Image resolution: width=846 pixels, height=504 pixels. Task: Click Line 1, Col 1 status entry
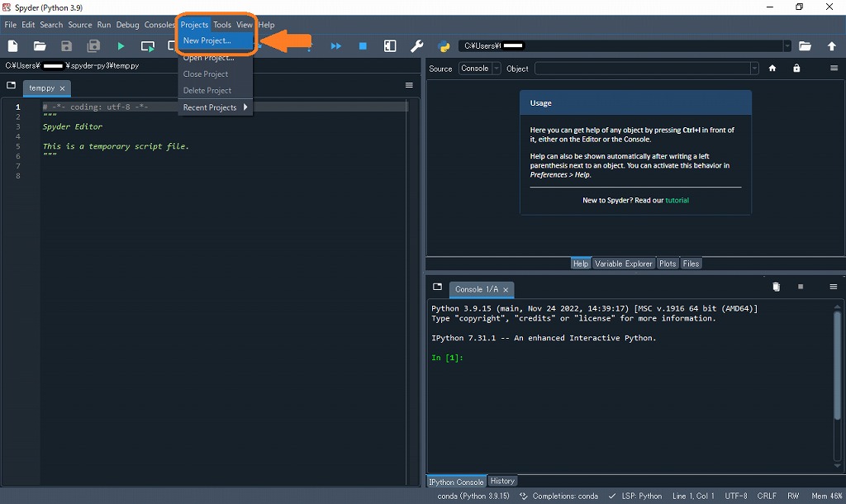693,496
